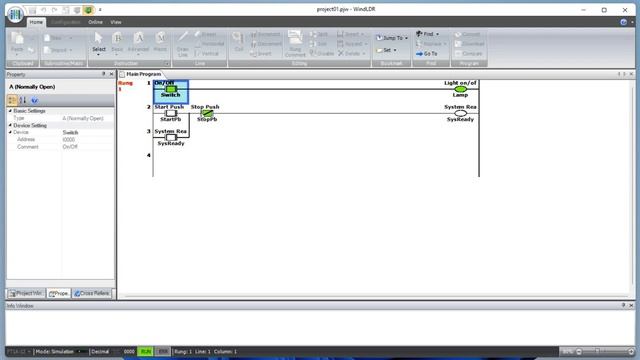Click the Paste clipboard icon
The width and height of the screenshot is (640, 360).
point(17,42)
